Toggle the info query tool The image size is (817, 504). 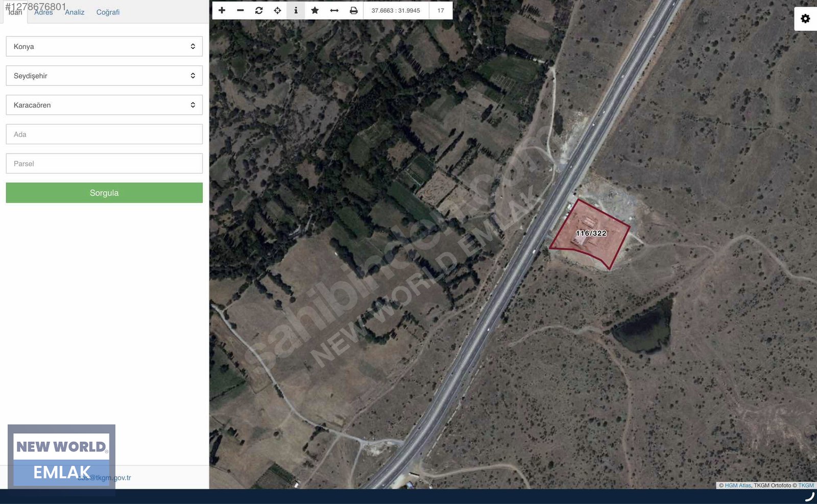(296, 10)
